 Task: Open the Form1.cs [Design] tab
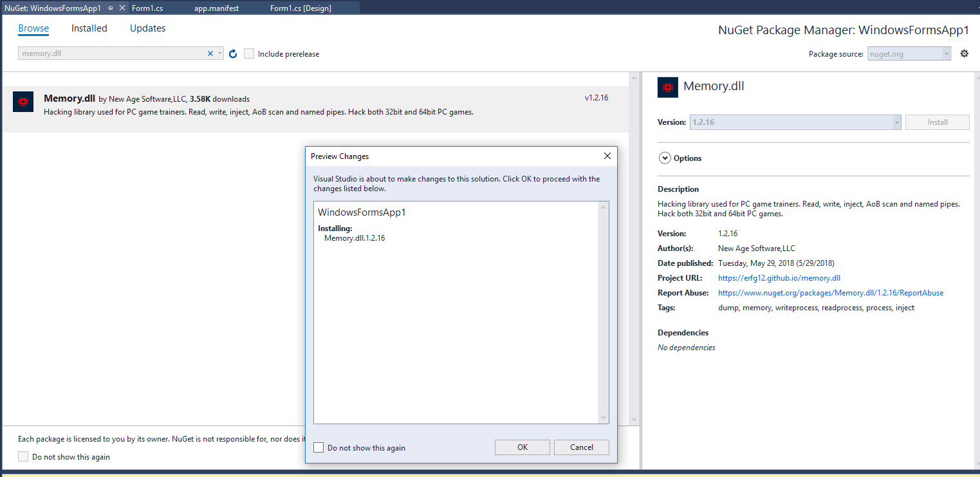click(300, 8)
